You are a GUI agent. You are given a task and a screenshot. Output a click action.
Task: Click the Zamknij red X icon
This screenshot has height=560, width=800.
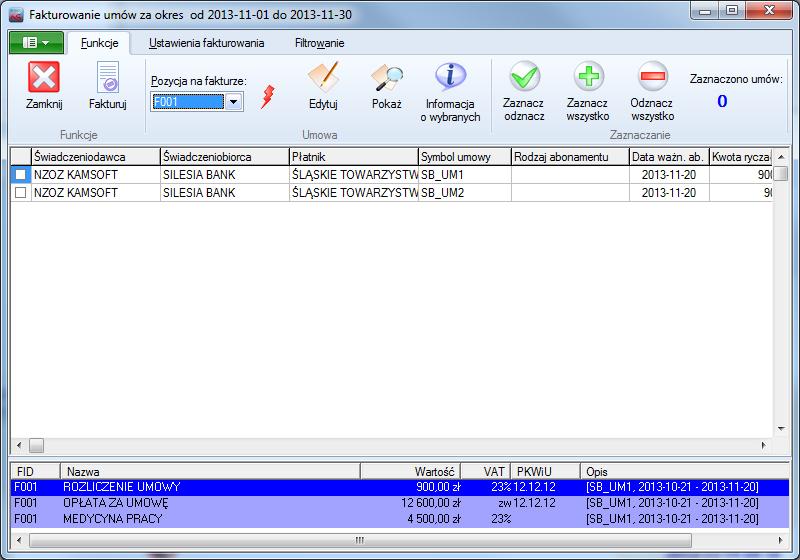(x=44, y=77)
